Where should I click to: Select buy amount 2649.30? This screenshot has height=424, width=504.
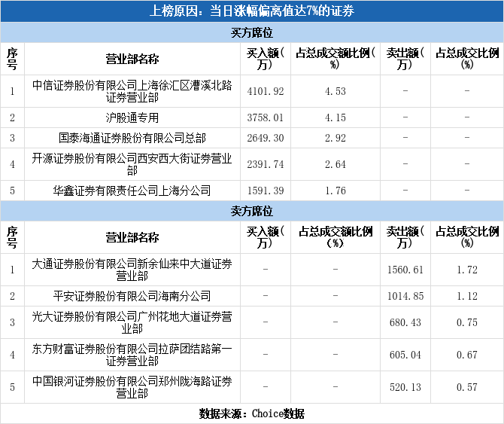[266, 138]
